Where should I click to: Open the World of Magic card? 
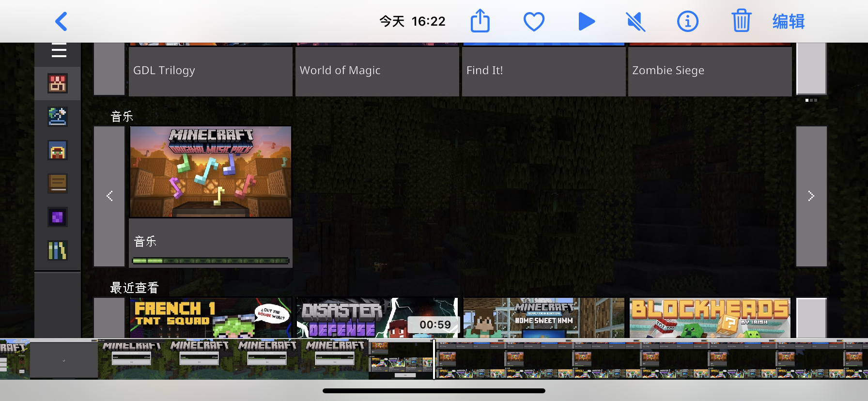[x=377, y=70]
